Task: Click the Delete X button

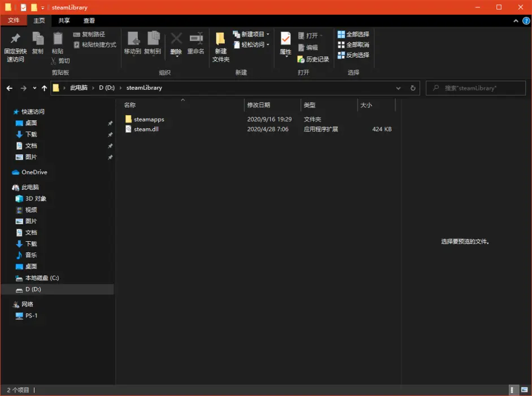Action: pyautogui.click(x=176, y=44)
